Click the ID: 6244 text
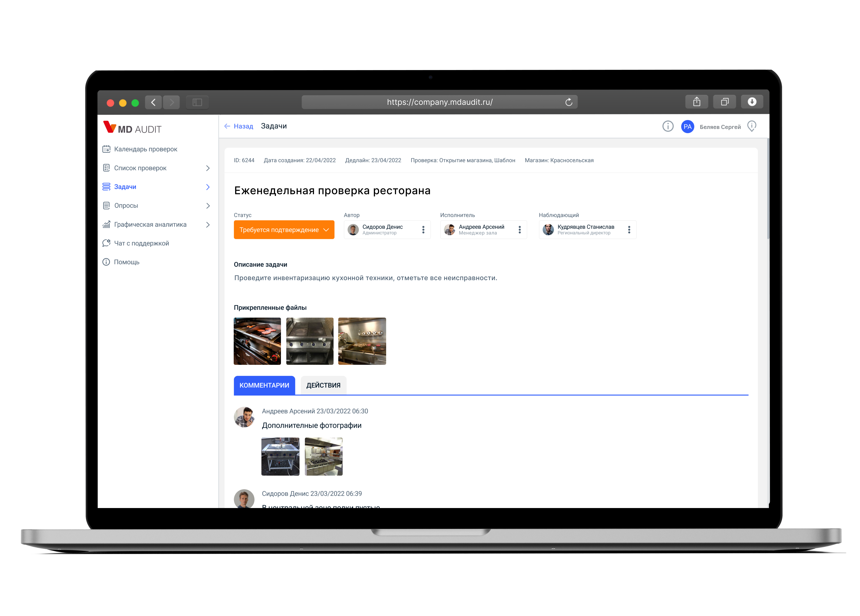Image resolution: width=860 pixels, height=616 pixels. click(x=244, y=160)
